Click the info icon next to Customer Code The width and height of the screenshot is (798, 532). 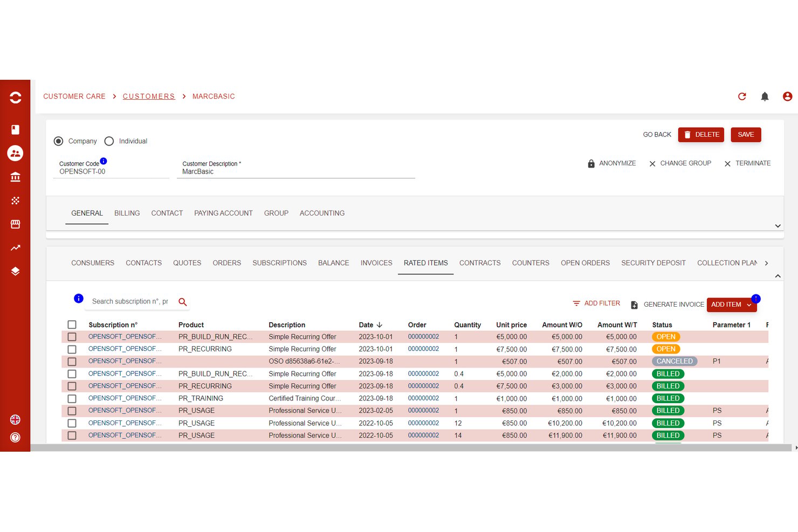[x=104, y=161]
